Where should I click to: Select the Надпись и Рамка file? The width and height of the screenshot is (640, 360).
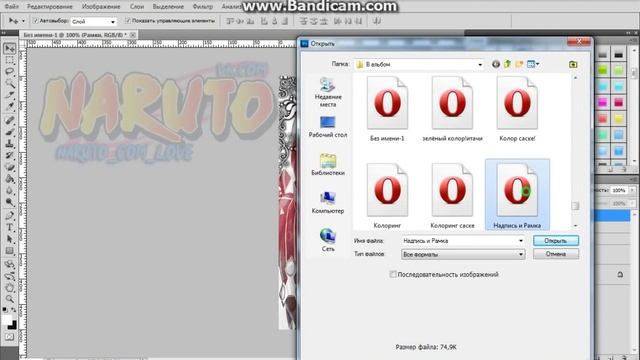[517, 195]
